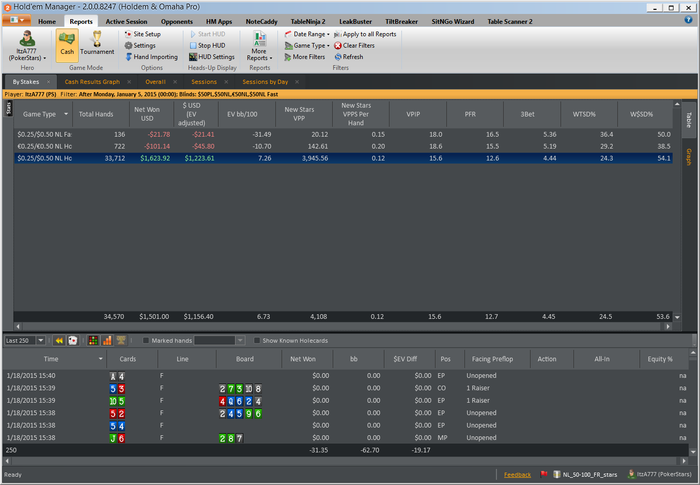The image size is (700, 485).
Task: Open the orange application menu button
Action: point(16,20)
